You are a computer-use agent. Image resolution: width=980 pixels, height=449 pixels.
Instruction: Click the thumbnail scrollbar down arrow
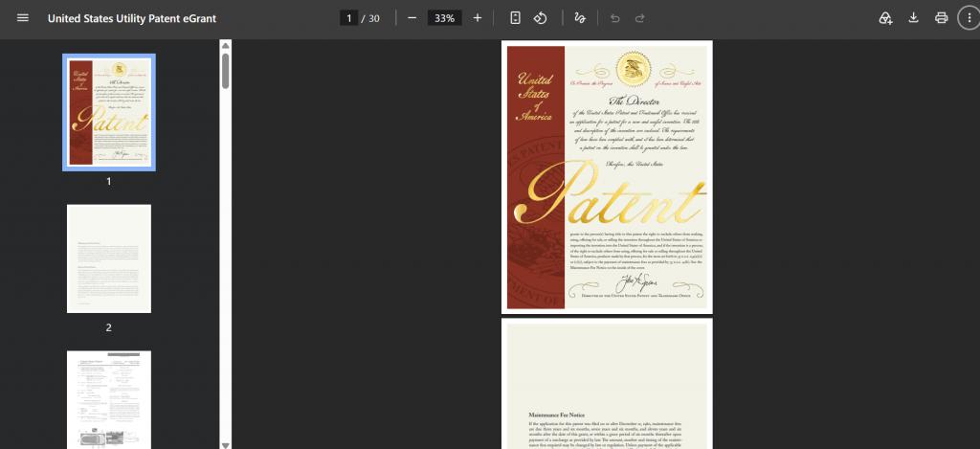(226, 444)
